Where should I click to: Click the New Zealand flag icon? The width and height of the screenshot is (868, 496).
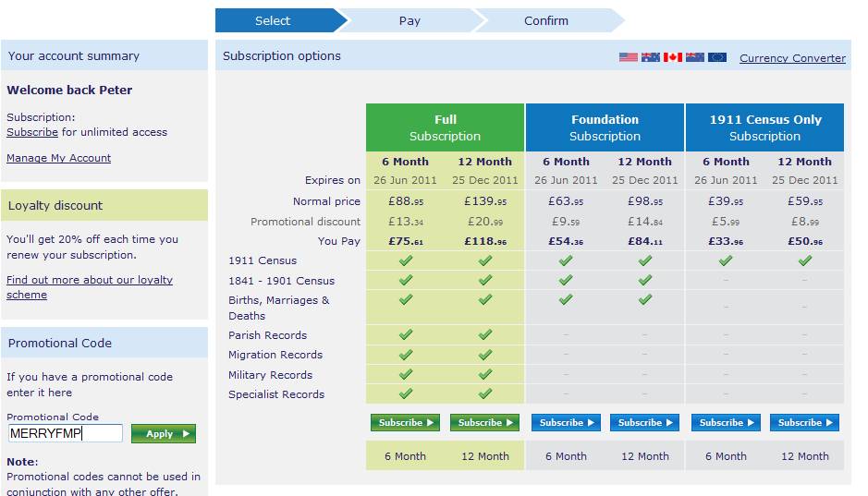[x=695, y=57]
